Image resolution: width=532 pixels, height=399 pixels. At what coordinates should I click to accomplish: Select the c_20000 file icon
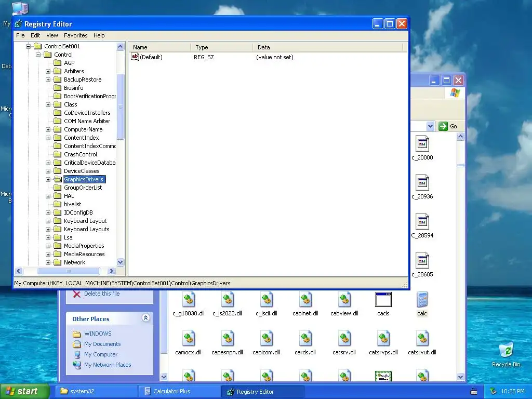tap(422, 144)
